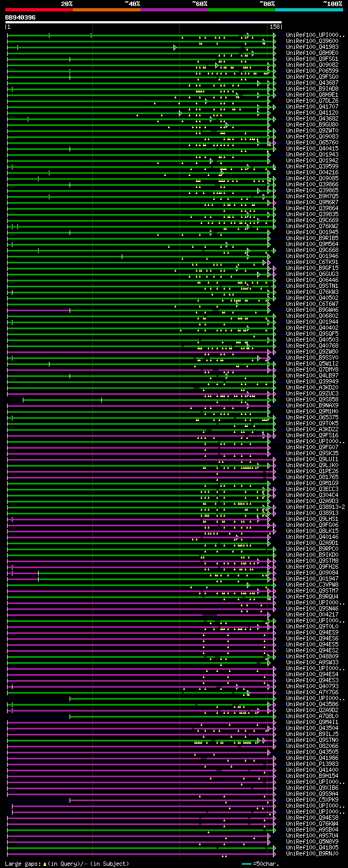
Task: Click the UniRef100_Q41120 label
Action: [x=312, y=113]
